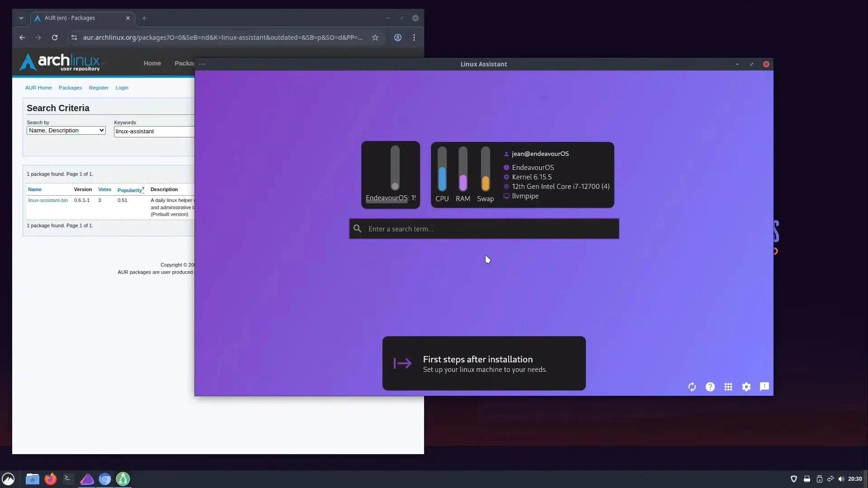The width and height of the screenshot is (868, 488).
Task: Open Linux Assistant settings gear
Action: 746,387
